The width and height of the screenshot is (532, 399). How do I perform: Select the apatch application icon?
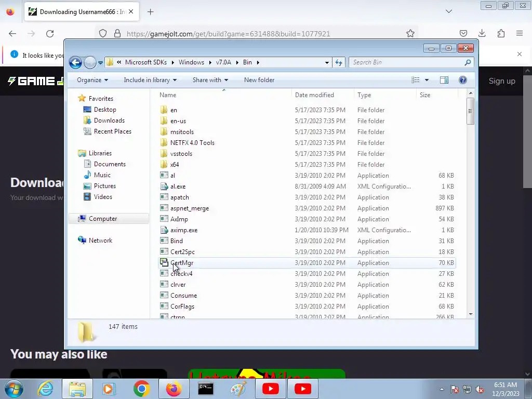(164, 197)
